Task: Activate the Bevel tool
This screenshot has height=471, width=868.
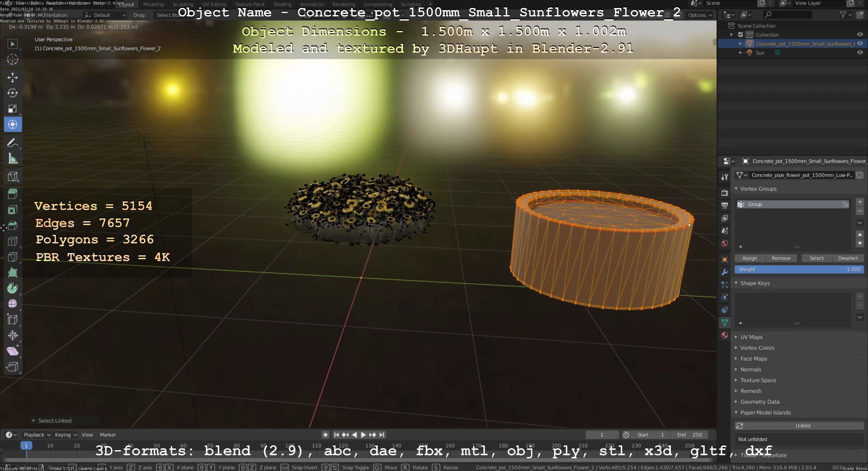Action: [13, 226]
